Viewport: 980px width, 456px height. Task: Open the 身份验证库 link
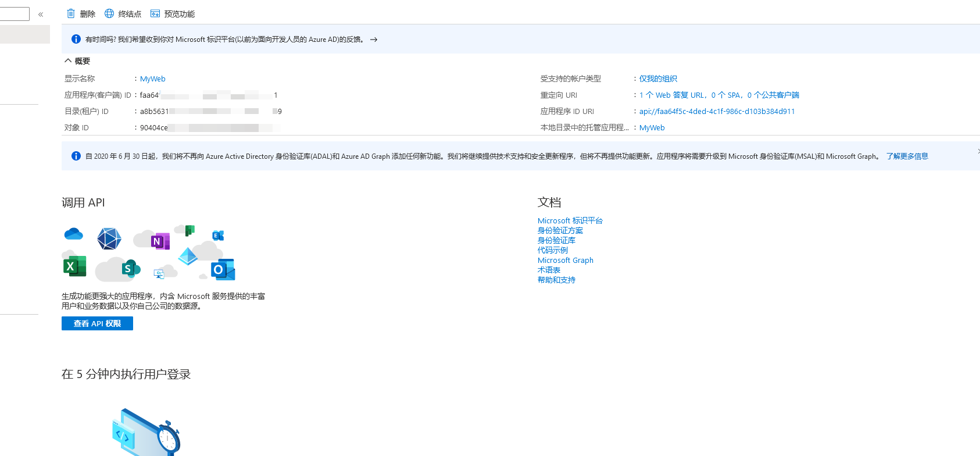coord(556,240)
